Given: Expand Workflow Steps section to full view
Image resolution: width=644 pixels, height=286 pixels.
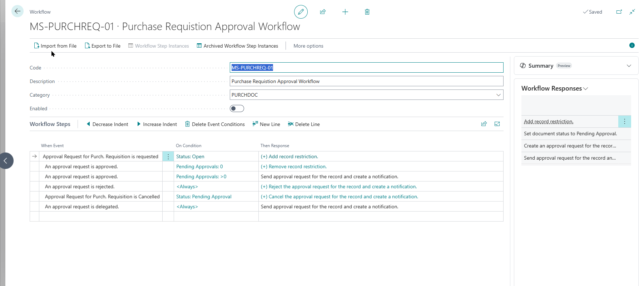Looking at the screenshot, I should coord(497,124).
